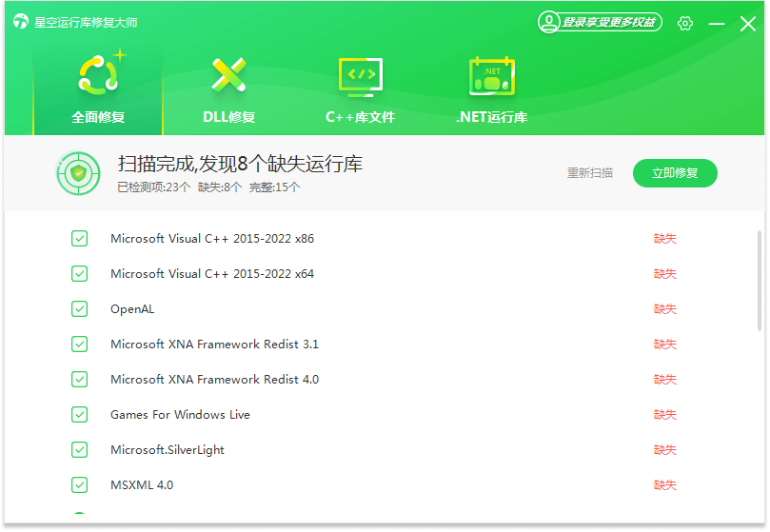
Task: Click the DLL修复 crossed tools icon
Action: coord(228,75)
